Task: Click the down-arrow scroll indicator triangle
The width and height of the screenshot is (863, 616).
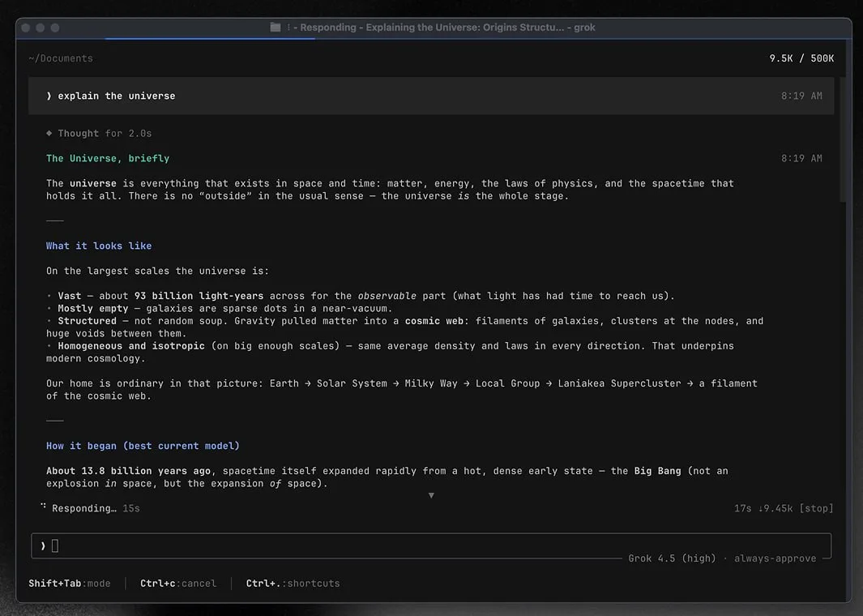Action: click(431, 495)
